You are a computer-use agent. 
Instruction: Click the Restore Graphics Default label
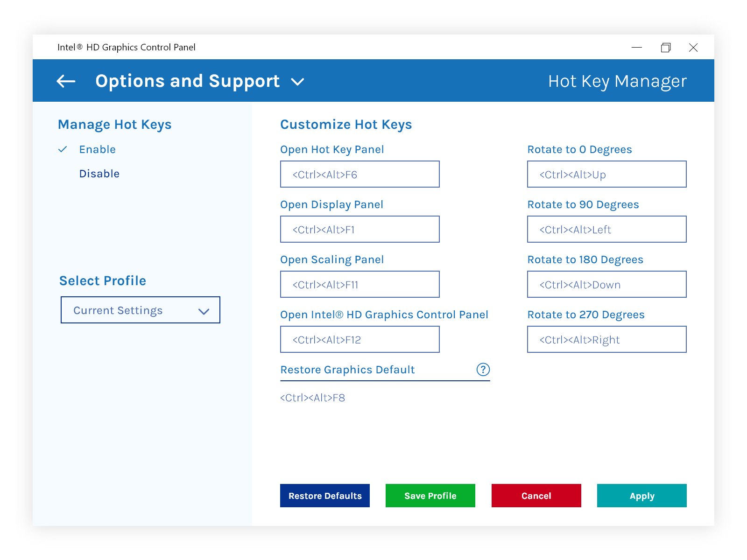[x=347, y=370]
